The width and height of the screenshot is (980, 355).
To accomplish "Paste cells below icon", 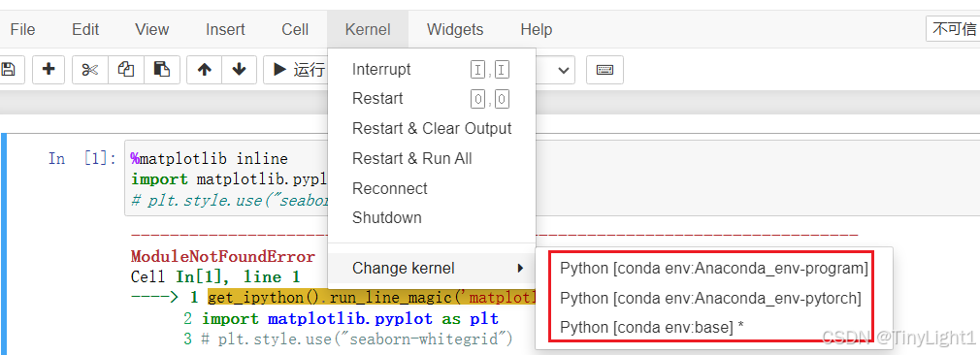I will [x=162, y=70].
